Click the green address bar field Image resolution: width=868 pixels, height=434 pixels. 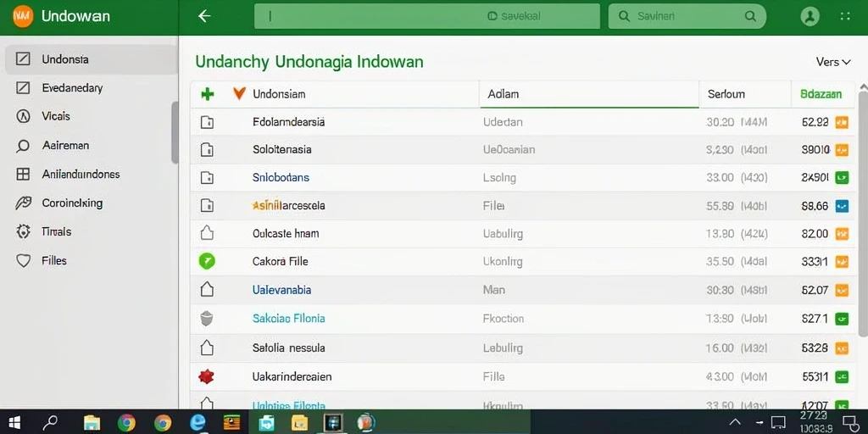(x=427, y=17)
